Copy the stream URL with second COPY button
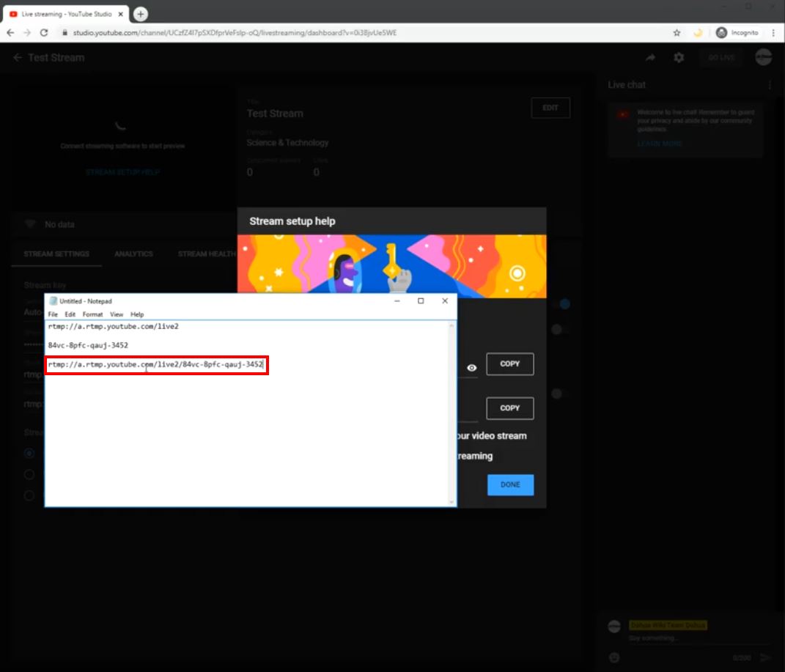Image resolution: width=785 pixels, height=672 pixels. 509,407
